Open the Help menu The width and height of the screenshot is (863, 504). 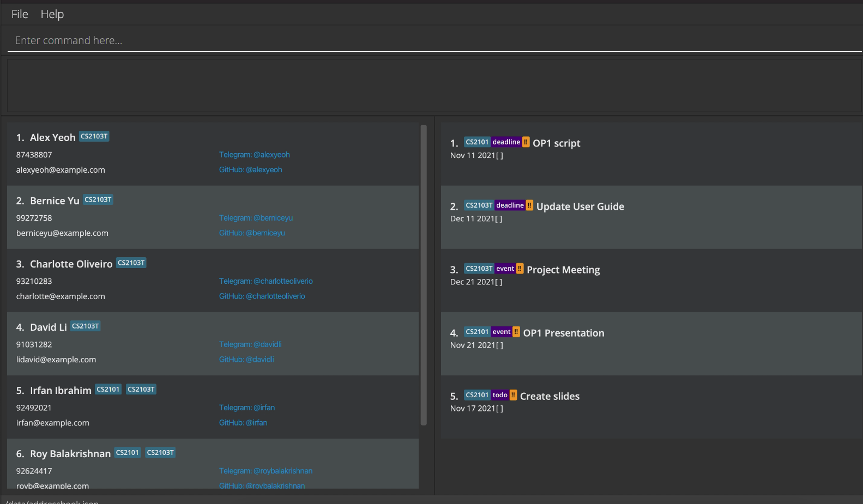tap(52, 14)
